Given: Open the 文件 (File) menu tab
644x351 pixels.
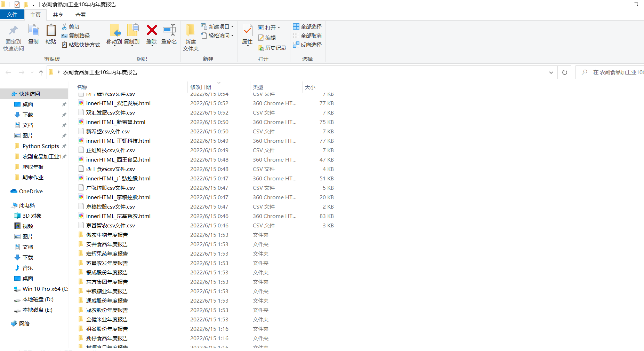Looking at the screenshot, I should coord(12,14).
